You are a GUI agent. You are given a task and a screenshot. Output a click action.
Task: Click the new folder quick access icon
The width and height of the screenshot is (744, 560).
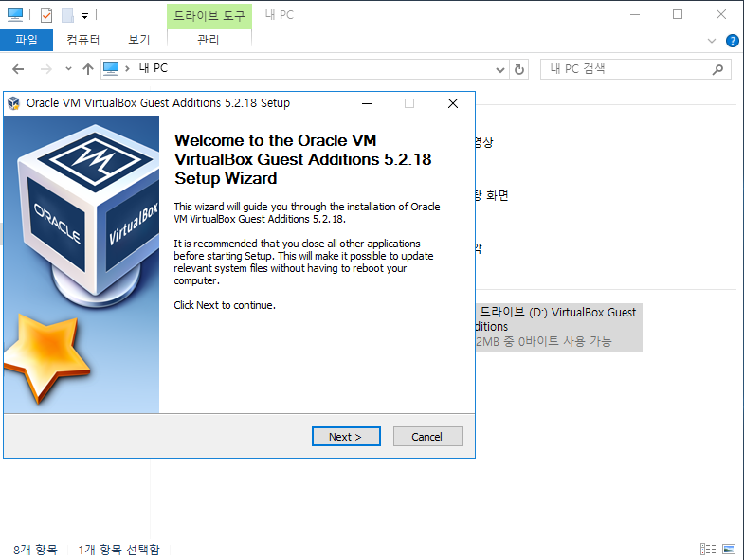click(67, 15)
